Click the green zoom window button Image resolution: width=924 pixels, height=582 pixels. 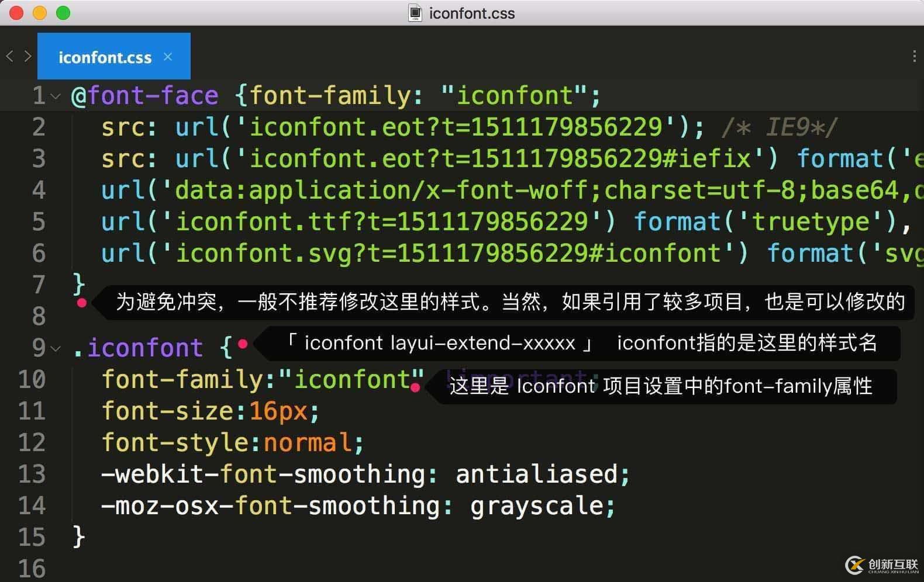click(x=63, y=13)
